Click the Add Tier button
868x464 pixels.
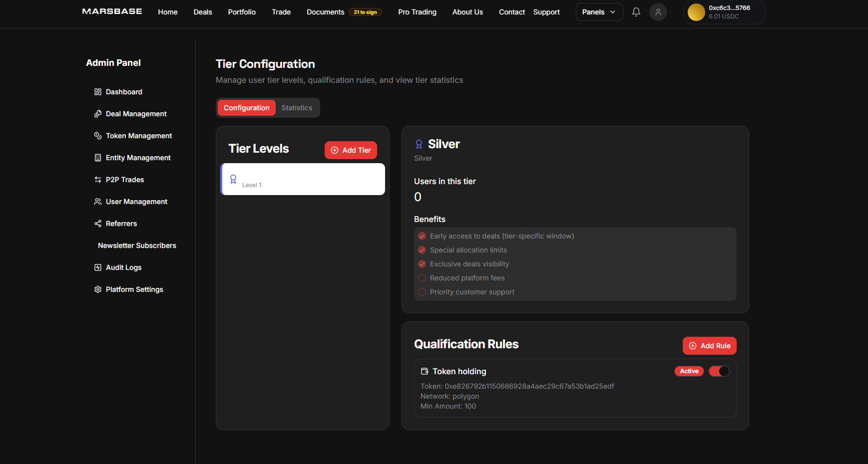[x=351, y=150]
